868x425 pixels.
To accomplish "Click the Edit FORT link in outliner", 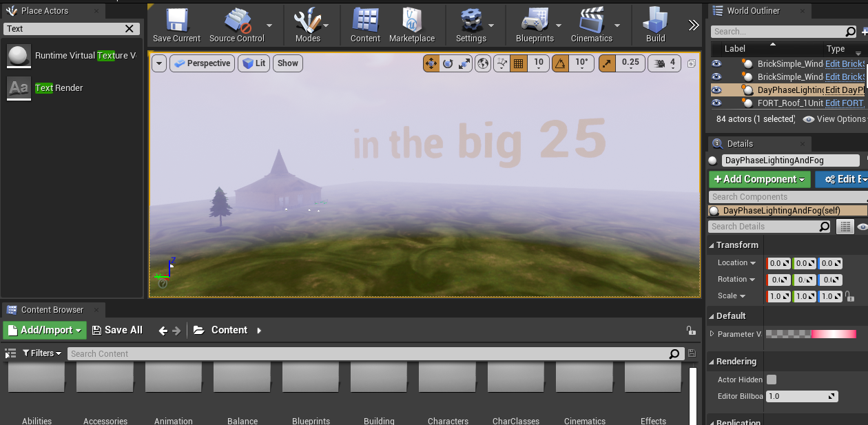I will pos(845,103).
